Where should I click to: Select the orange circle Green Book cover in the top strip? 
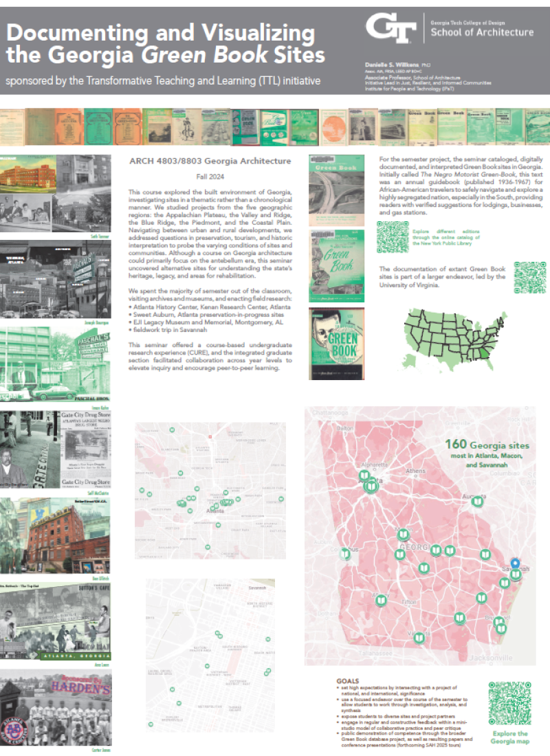(334, 127)
